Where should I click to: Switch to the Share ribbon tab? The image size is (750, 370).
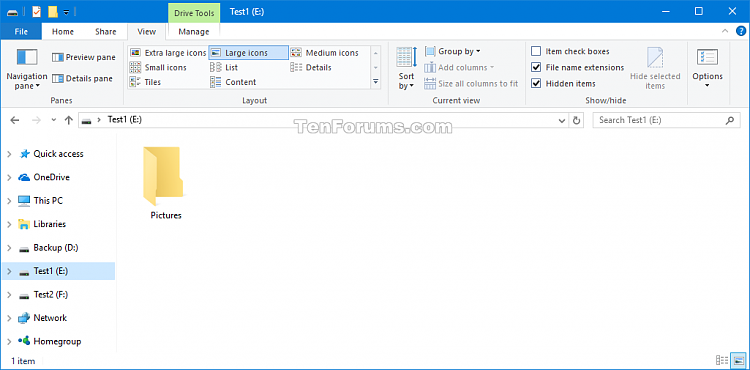tap(105, 32)
